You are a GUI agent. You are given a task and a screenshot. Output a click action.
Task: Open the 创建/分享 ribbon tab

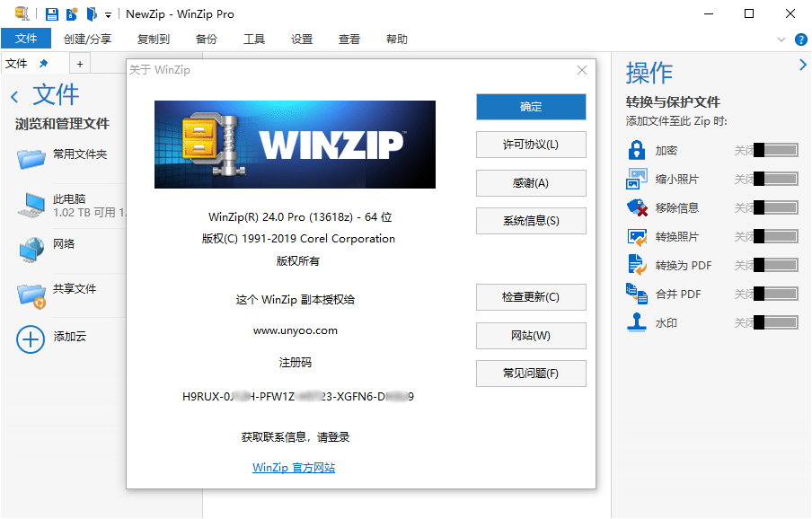(87, 40)
